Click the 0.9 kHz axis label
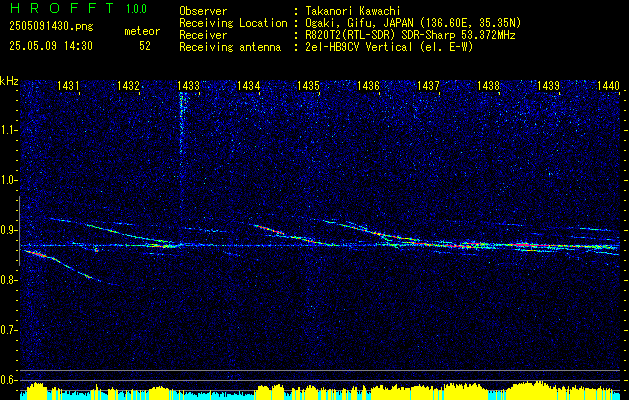This screenshot has width=629, height=400. tap(7, 230)
